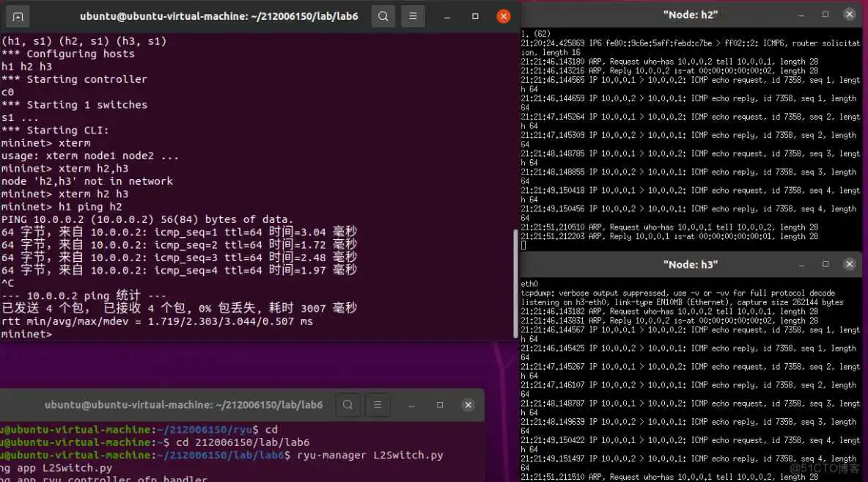Screen dimensions: 868x482
Task: Close the "Node: h2" xterm window
Action: [x=849, y=14]
